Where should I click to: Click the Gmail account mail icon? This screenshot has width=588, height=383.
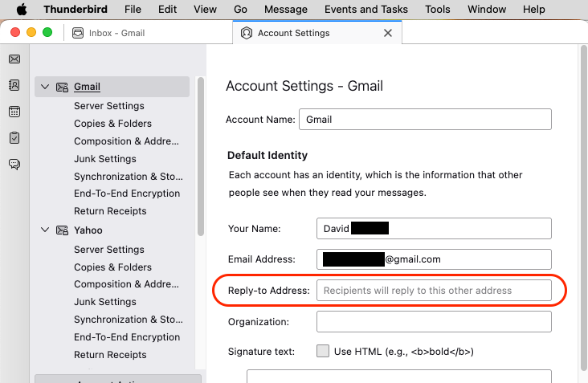(x=62, y=87)
